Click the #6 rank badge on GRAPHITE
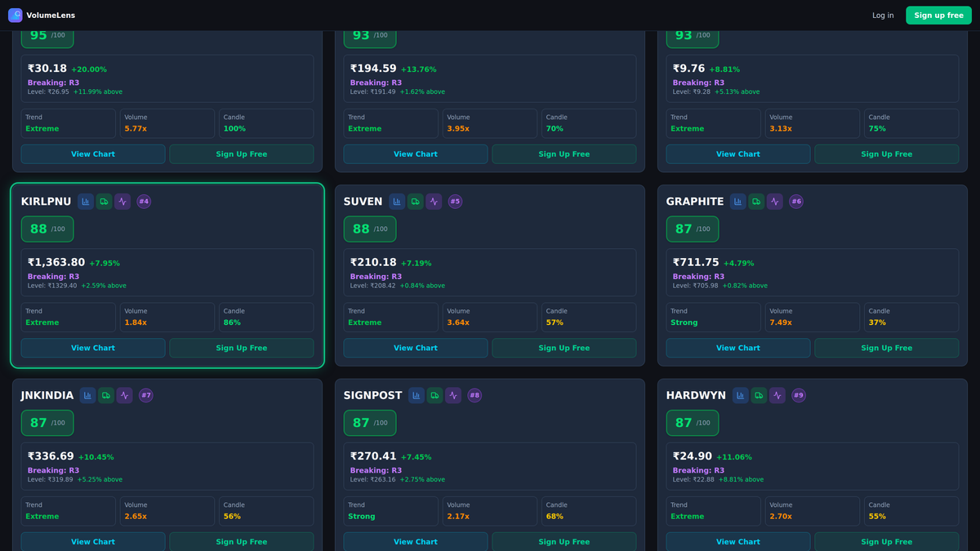This screenshot has width=980, height=551. click(796, 202)
